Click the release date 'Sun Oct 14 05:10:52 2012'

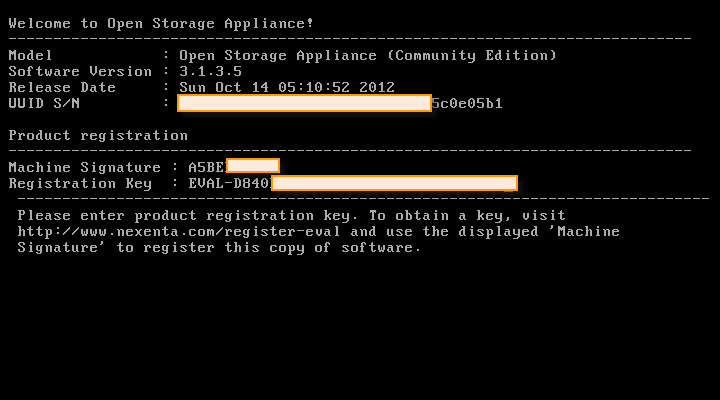click(x=287, y=87)
